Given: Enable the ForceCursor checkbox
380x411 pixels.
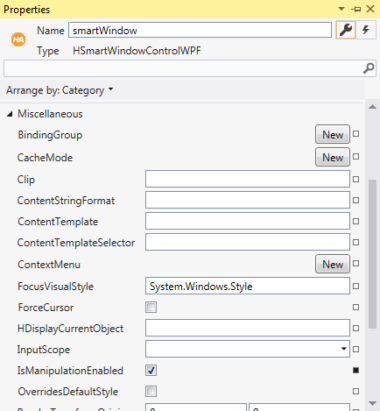Looking at the screenshot, I should click(151, 307).
